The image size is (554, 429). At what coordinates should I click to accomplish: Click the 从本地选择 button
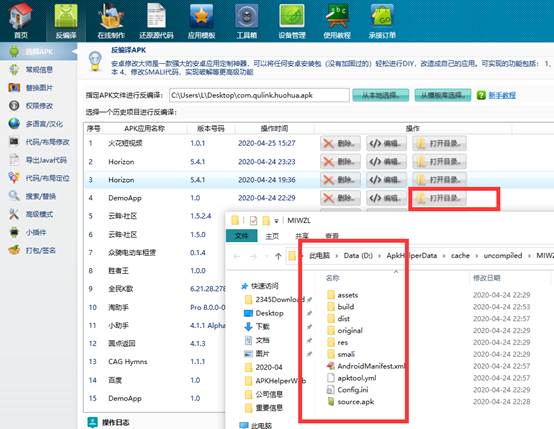(x=381, y=95)
